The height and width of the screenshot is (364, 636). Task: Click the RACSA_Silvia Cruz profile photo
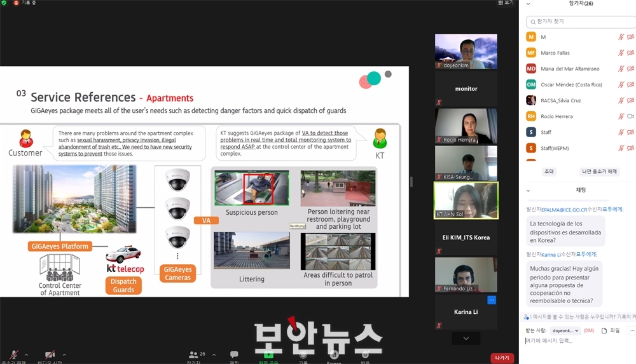(x=531, y=100)
